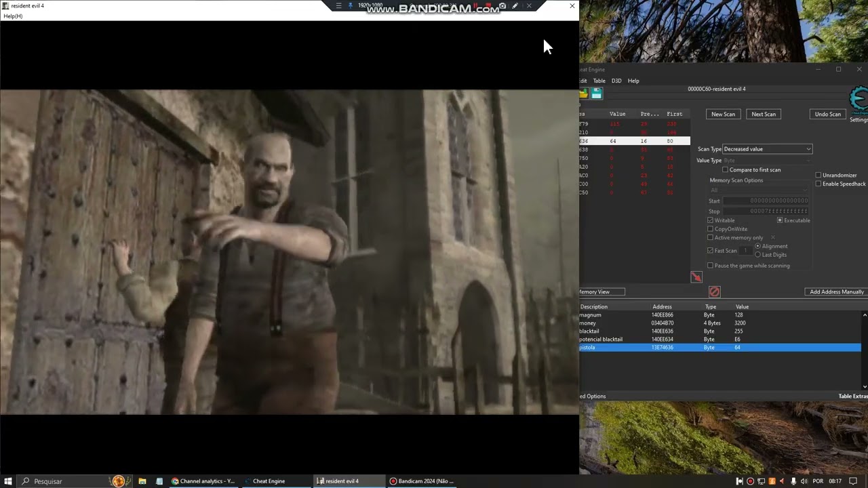Image resolution: width=868 pixels, height=488 pixels.
Task: Click the save table floppy icon
Action: (x=597, y=94)
